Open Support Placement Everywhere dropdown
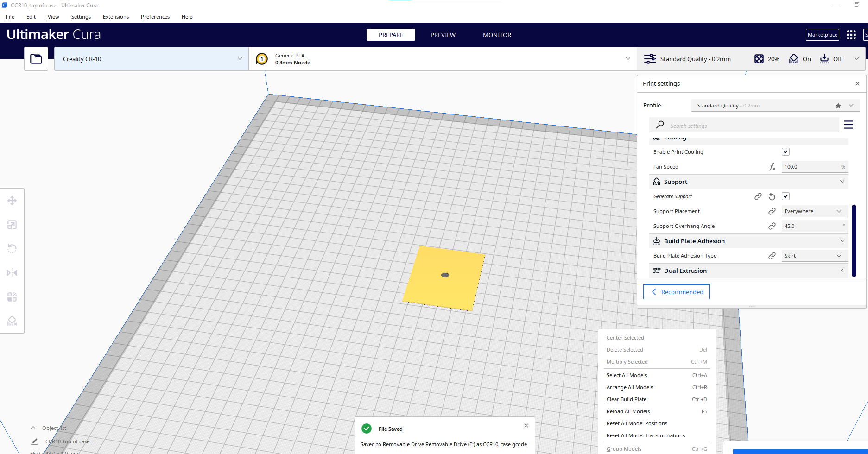The image size is (868, 454). (x=814, y=211)
